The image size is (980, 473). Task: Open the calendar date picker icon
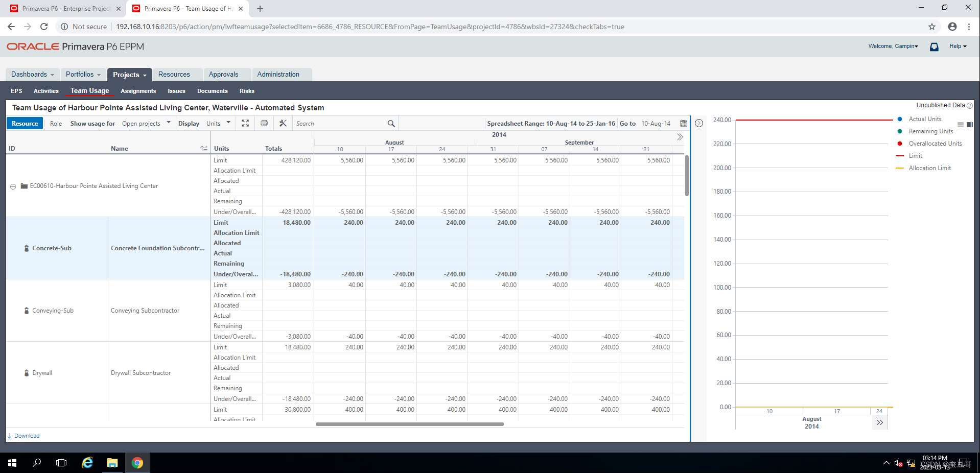click(683, 123)
